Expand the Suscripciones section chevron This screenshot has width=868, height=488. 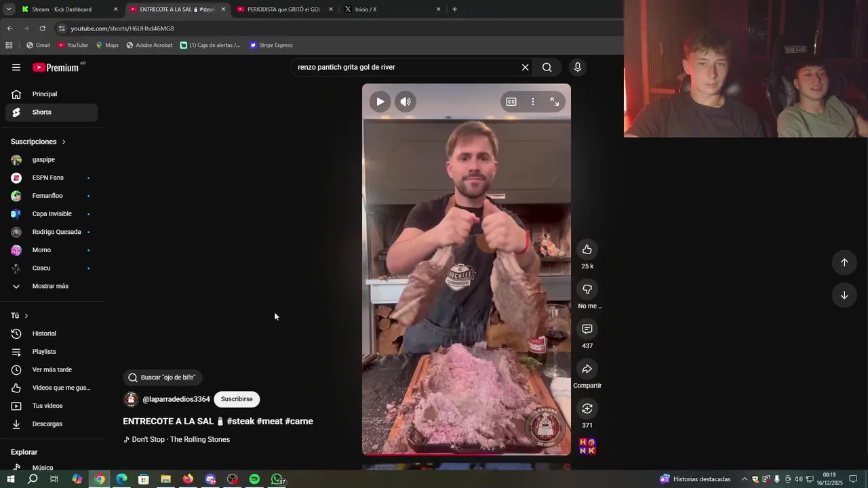click(64, 142)
